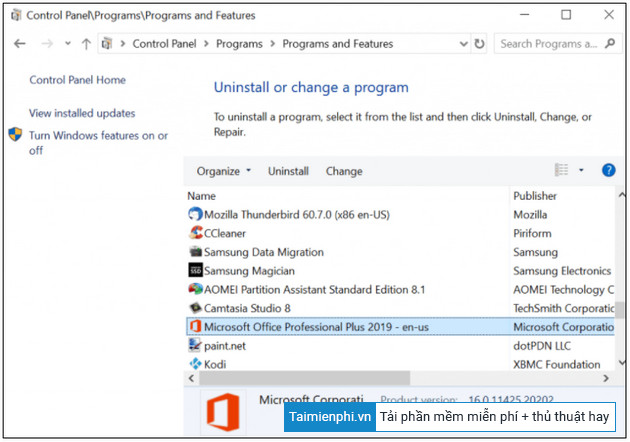The image size is (630, 442).
Task: Click the Windows features shield icon
Action: (x=15, y=134)
